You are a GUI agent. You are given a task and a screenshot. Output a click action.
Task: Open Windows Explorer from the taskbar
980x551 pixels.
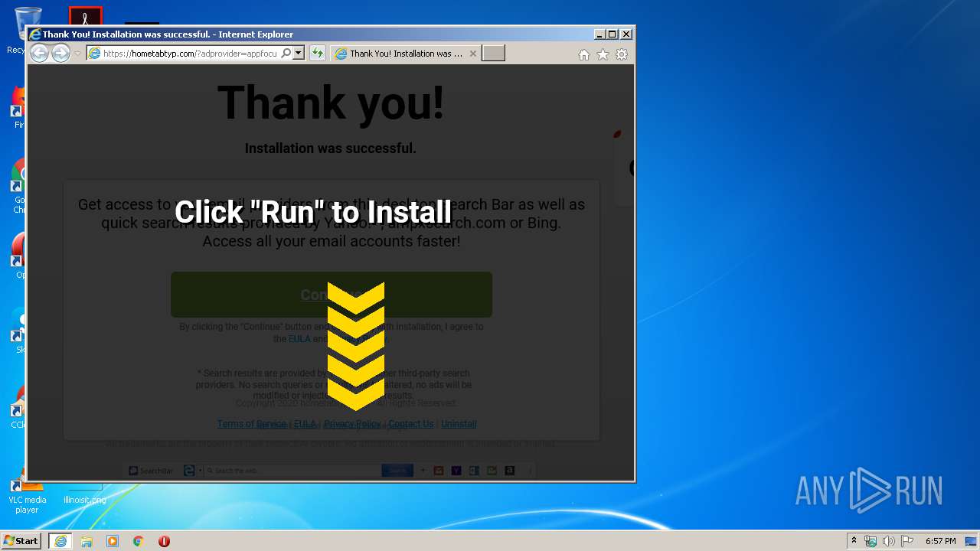pos(87,541)
